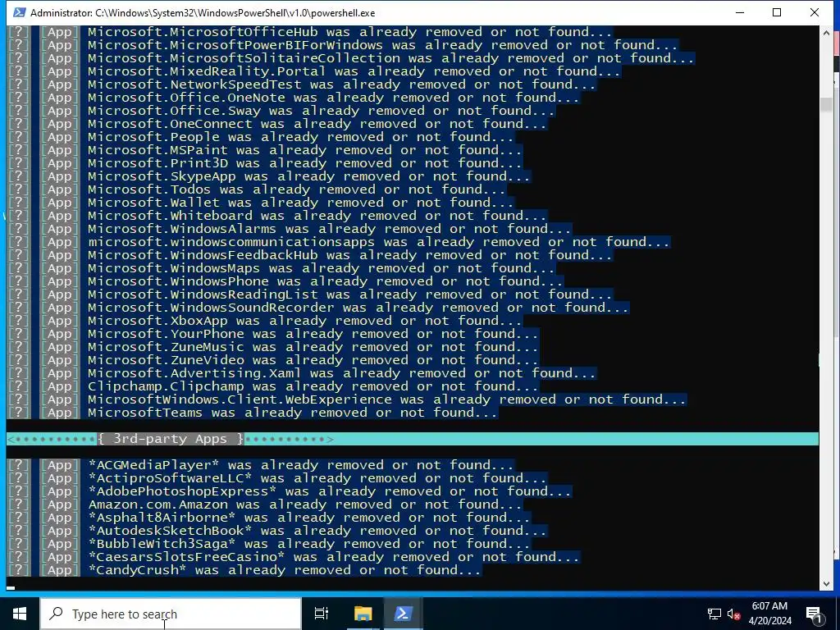The width and height of the screenshot is (840, 630).
Task: Click the *ACGMediaPlayer* line
Action: 261,465
